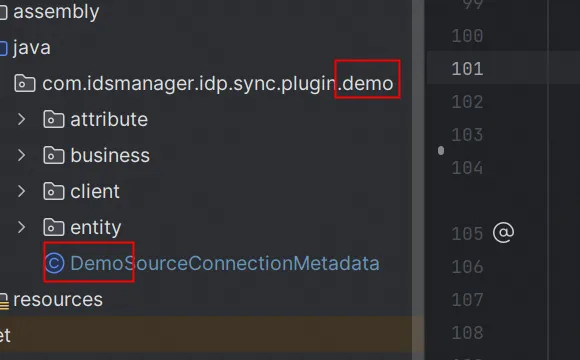Screen dimensions: 580x360
Task: Click the business package folder icon
Action: click(54, 155)
